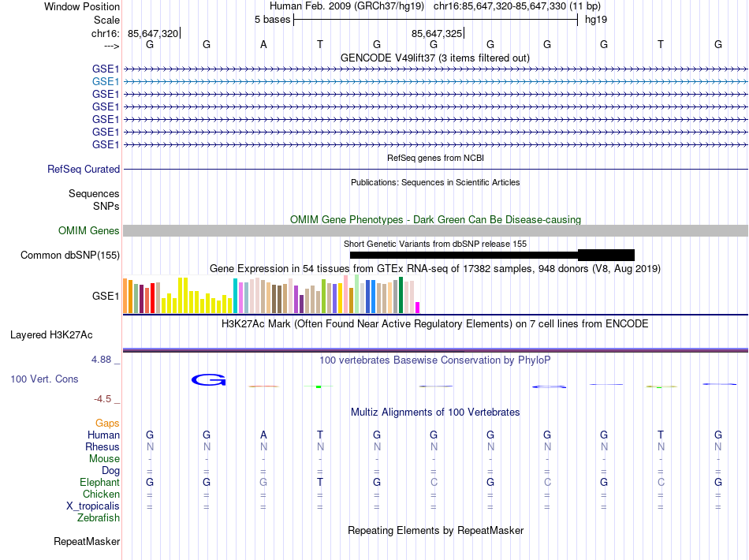Select the black dbSNP variant item
The height and width of the screenshot is (560, 749).
[x=492, y=255]
